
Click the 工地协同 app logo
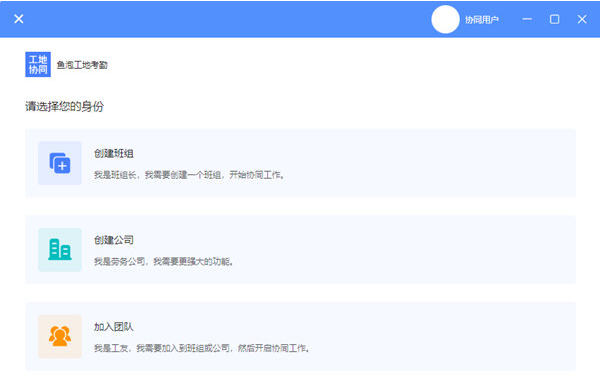[x=38, y=64]
